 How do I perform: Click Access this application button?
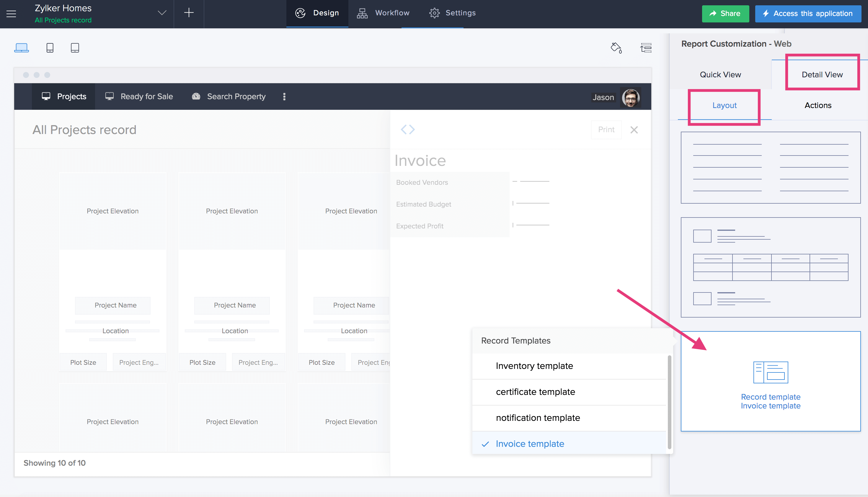tap(808, 14)
